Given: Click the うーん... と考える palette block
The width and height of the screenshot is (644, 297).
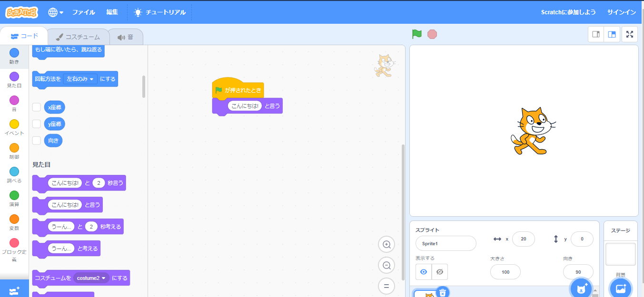Looking at the screenshot, I should [66, 249].
